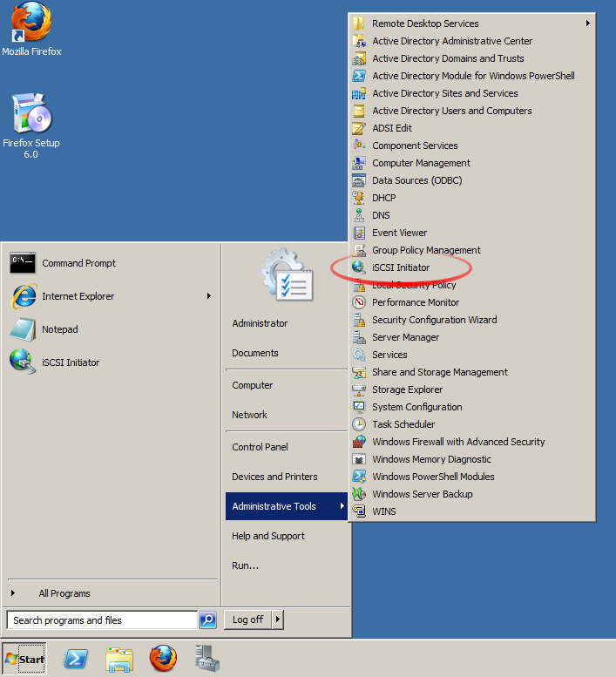
Task: Open Windows Explorer folder icon on taskbar
Action: click(119, 660)
